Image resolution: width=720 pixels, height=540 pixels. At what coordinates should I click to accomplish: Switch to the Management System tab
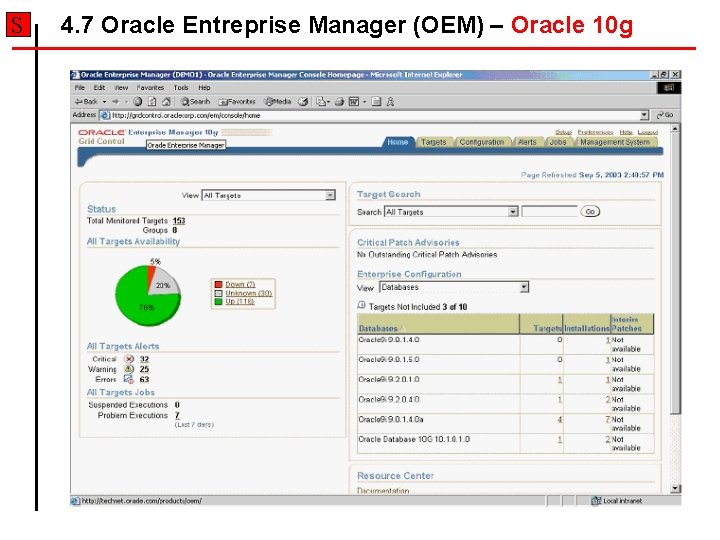click(x=615, y=142)
